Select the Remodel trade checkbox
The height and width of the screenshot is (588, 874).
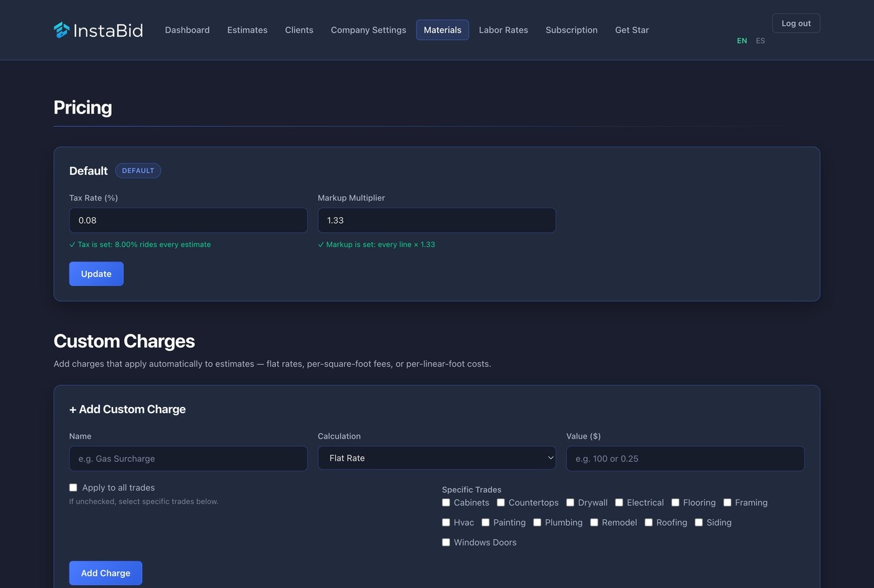pos(594,522)
